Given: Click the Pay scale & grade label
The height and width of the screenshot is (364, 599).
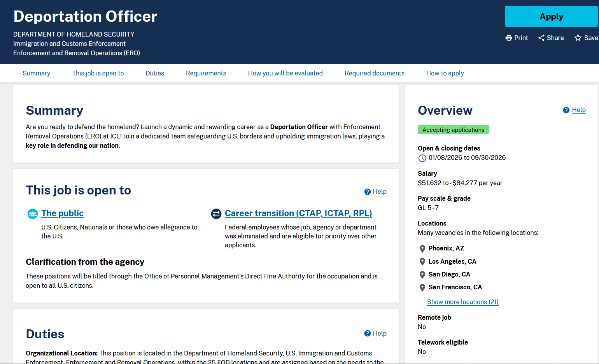Looking at the screenshot, I should (x=444, y=198).
